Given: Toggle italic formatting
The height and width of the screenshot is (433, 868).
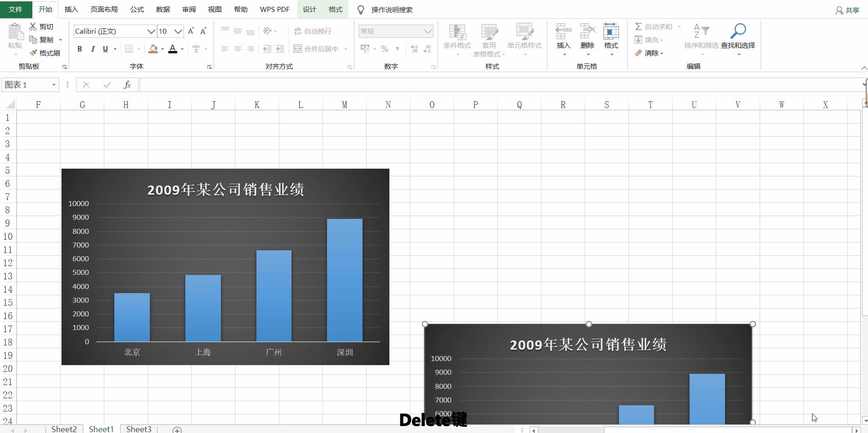Looking at the screenshot, I should click(92, 49).
